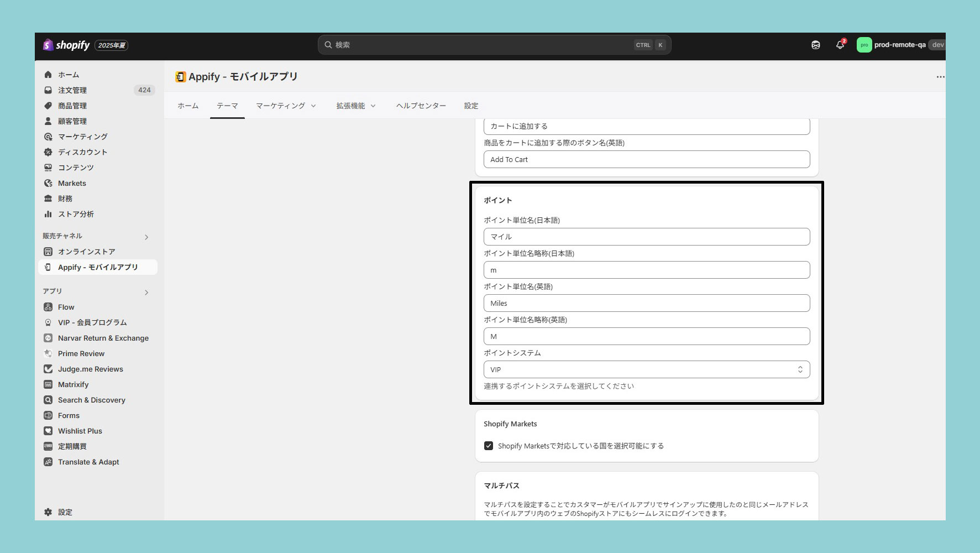Expand the extensions (拡張機能) tab dropdown
This screenshot has height=553, width=980.
coord(373,106)
